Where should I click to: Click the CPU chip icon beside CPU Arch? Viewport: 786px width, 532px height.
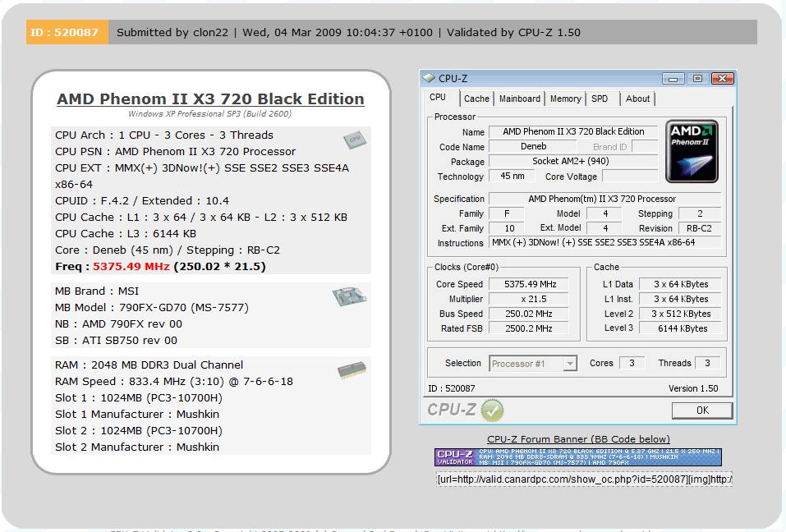(355, 140)
